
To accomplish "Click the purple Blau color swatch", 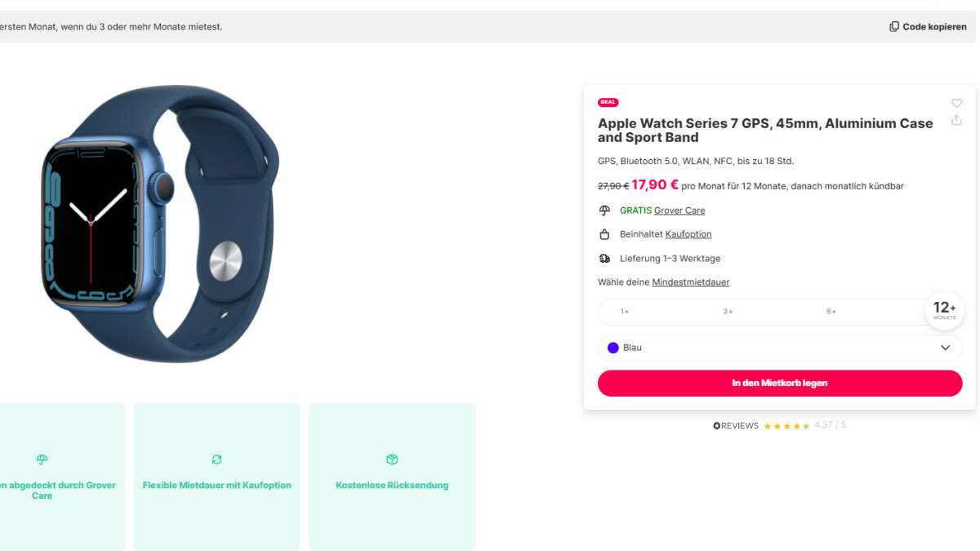I will tap(612, 348).
